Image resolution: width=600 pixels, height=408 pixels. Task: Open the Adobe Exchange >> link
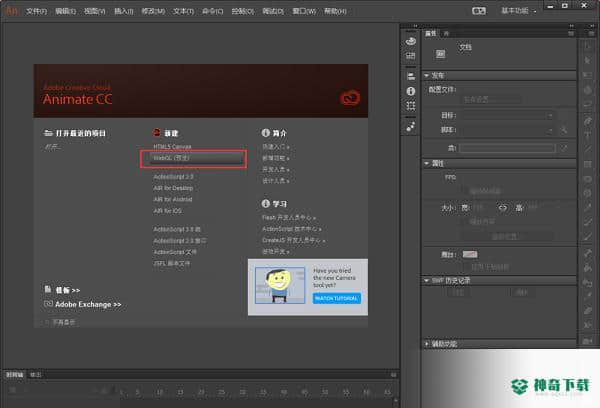pyautogui.click(x=88, y=304)
